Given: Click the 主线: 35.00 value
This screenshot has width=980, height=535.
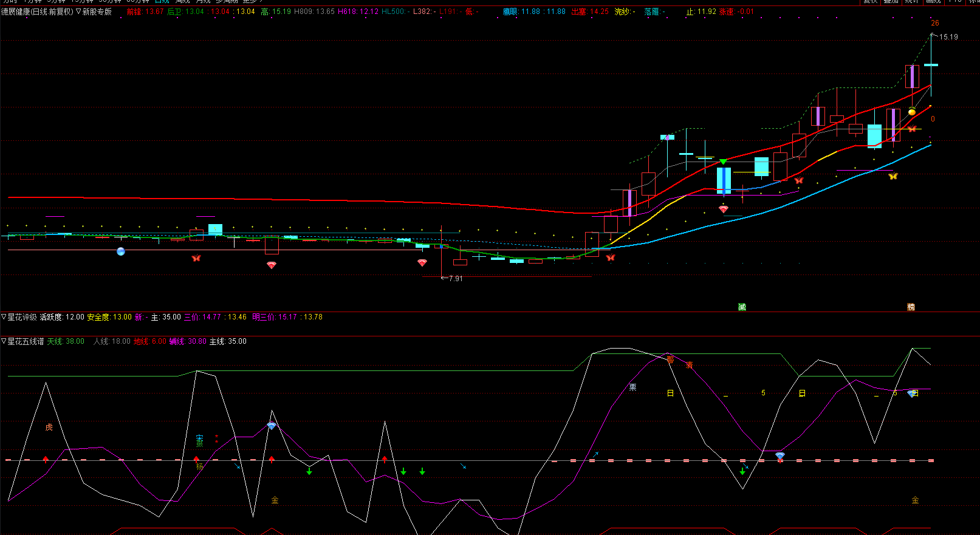Looking at the screenshot, I should point(228,341).
